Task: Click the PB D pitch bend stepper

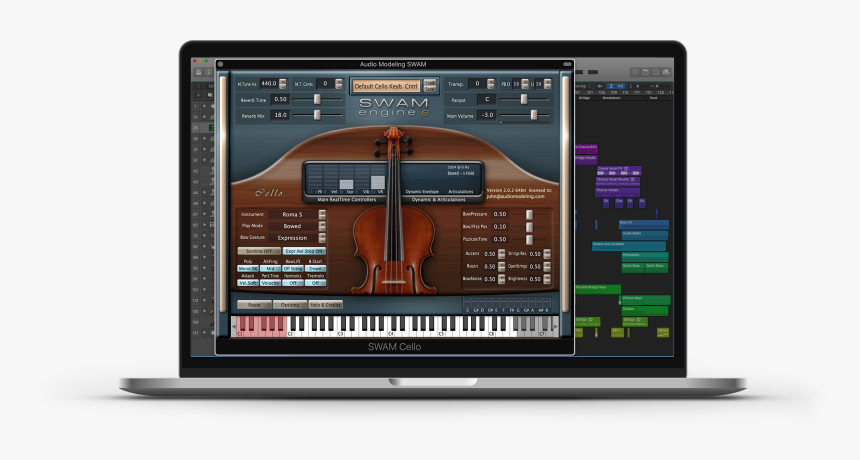Action: coord(525,84)
